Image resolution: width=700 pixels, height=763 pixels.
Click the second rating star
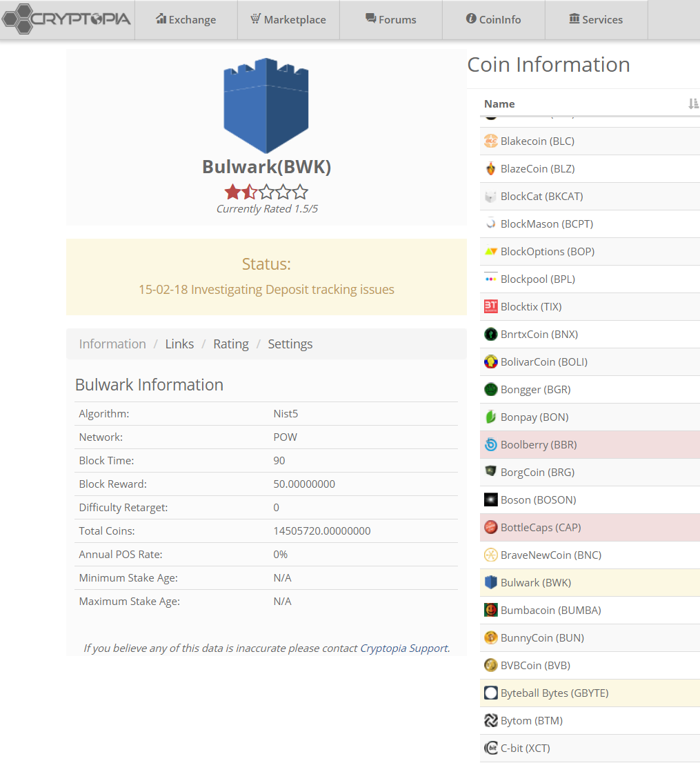coord(250,192)
